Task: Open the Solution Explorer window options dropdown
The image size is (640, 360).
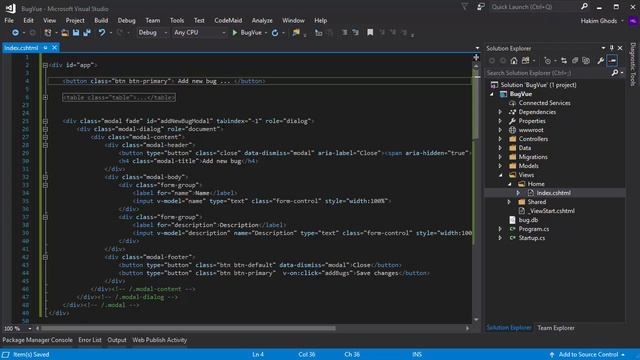Action: (603, 48)
